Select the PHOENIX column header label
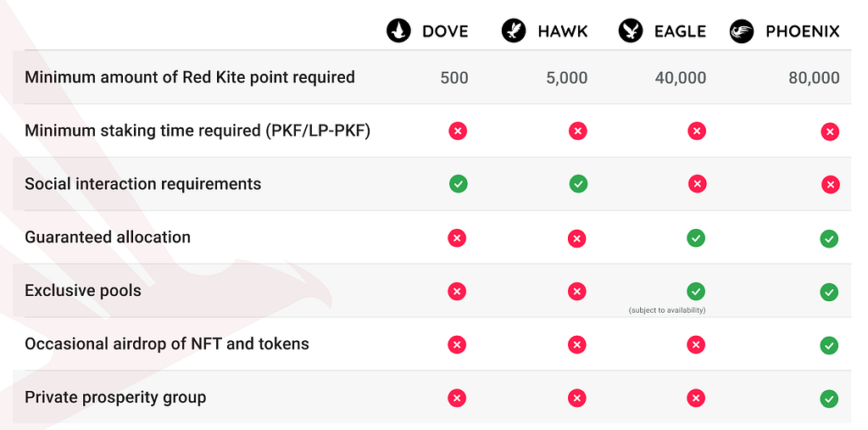 803,31
